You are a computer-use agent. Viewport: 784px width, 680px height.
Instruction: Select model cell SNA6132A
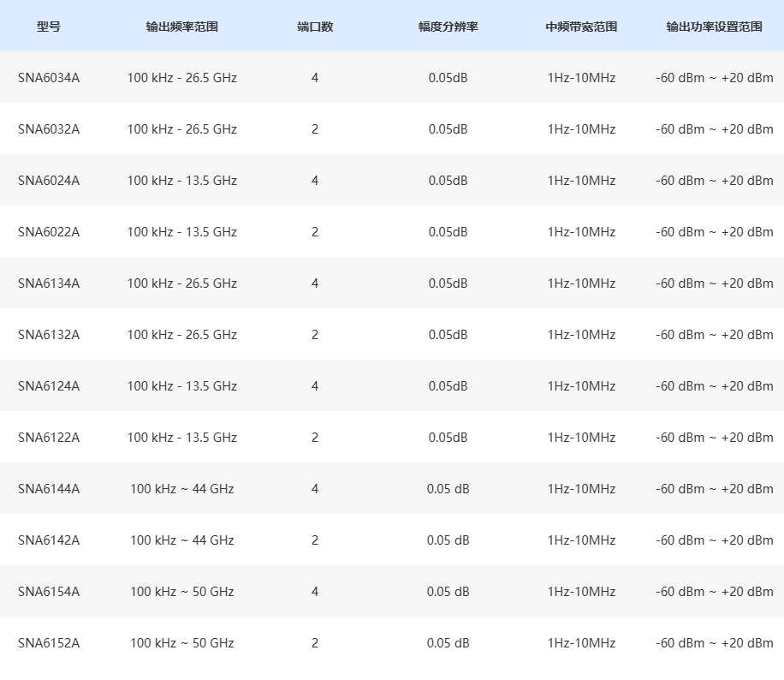[x=49, y=335]
